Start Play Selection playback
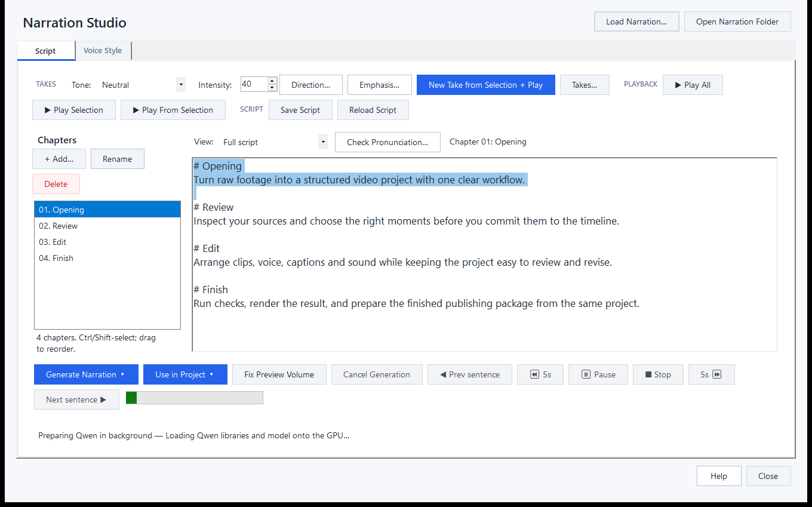812x507 pixels. 74,110
